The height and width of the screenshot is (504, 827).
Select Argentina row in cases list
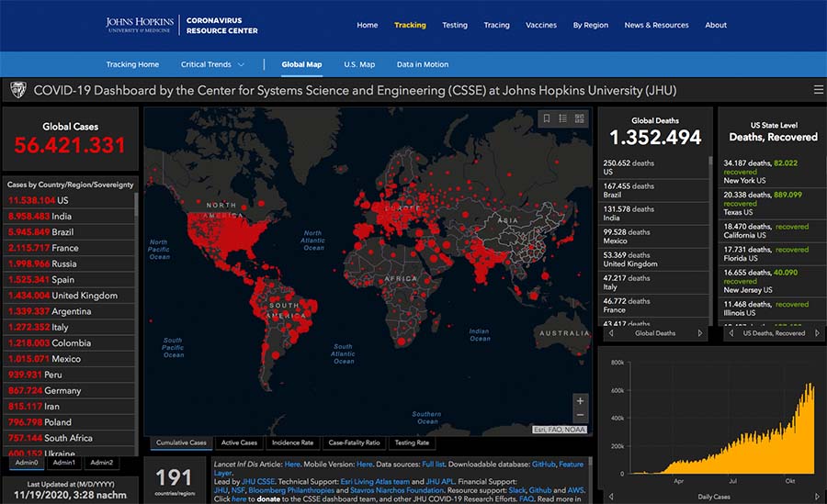(69, 311)
